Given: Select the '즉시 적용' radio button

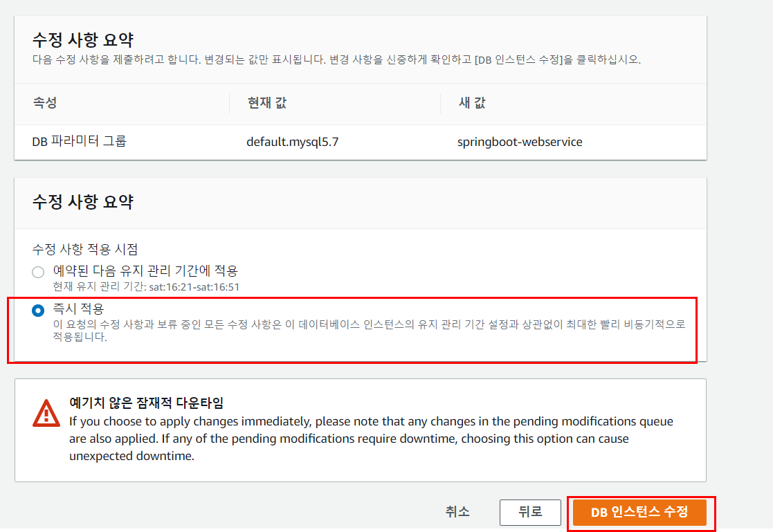Looking at the screenshot, I should pos(38,311).
